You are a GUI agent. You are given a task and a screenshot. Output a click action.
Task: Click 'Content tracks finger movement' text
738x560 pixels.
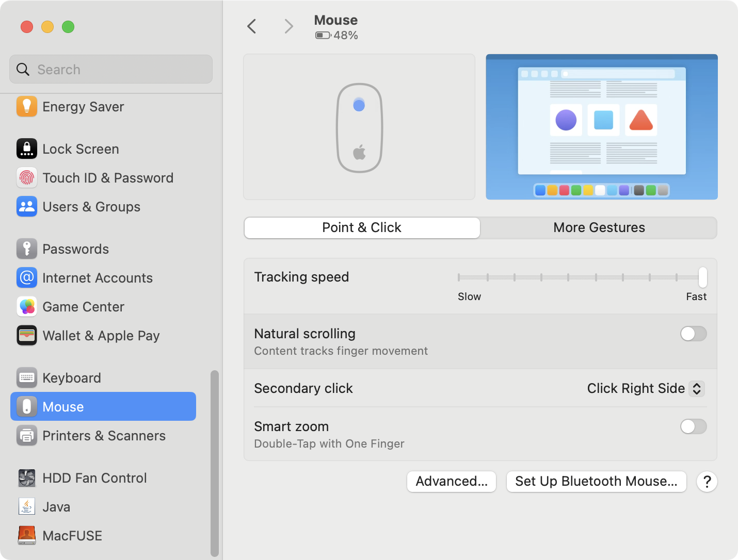tap(341, 351)
